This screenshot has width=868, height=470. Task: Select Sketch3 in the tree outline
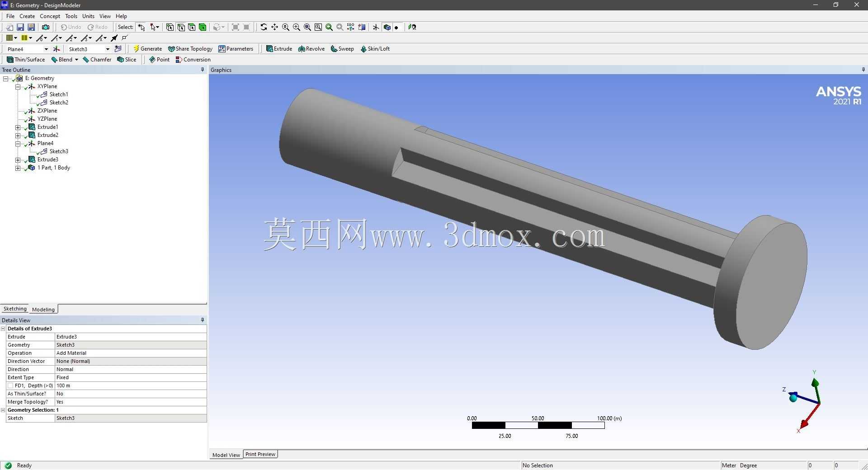59,151
